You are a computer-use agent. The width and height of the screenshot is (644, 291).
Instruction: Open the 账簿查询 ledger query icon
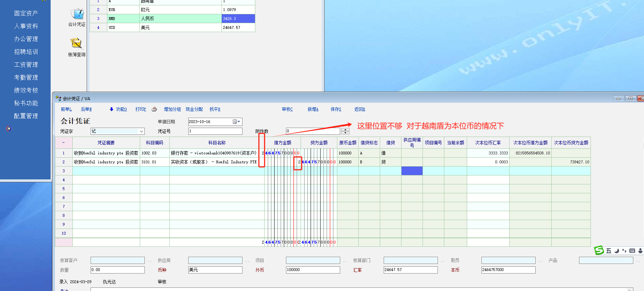(76, 44)
